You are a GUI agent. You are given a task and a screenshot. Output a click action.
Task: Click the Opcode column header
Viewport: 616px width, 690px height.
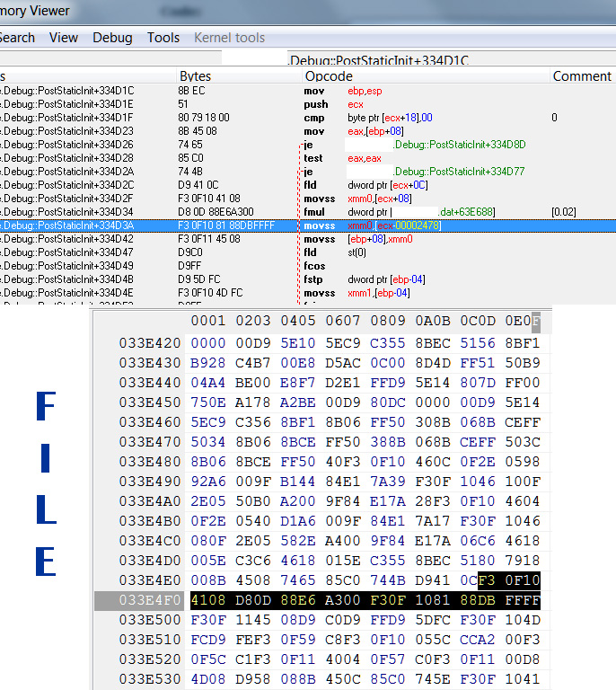(x=329, y=76)
